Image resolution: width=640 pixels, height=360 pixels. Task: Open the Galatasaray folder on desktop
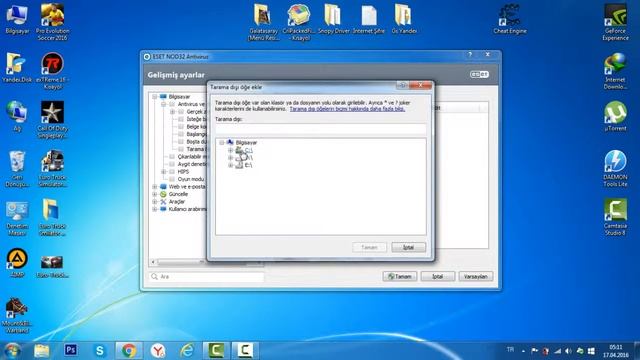click(263, 21)
